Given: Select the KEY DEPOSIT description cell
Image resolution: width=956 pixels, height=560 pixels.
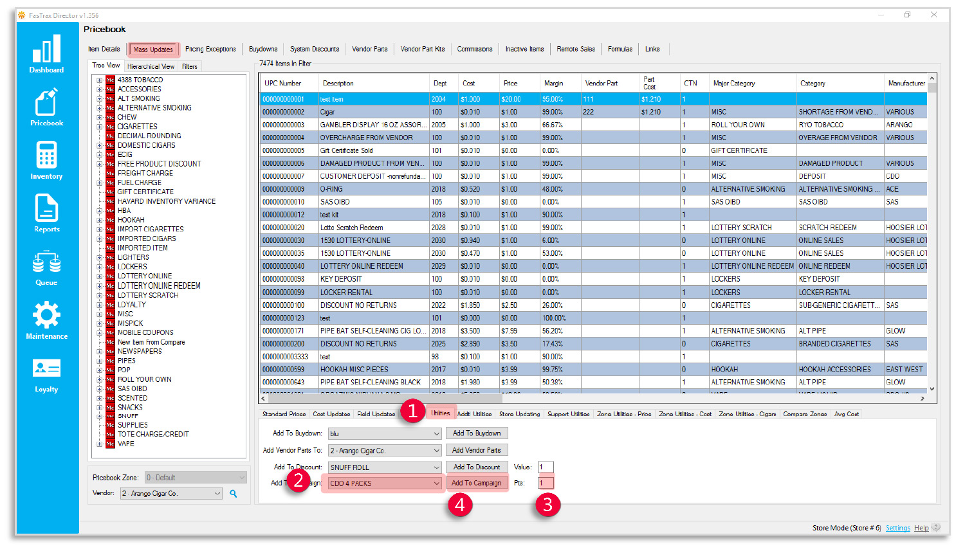Looking at the screenshot, I should point(373,279).
